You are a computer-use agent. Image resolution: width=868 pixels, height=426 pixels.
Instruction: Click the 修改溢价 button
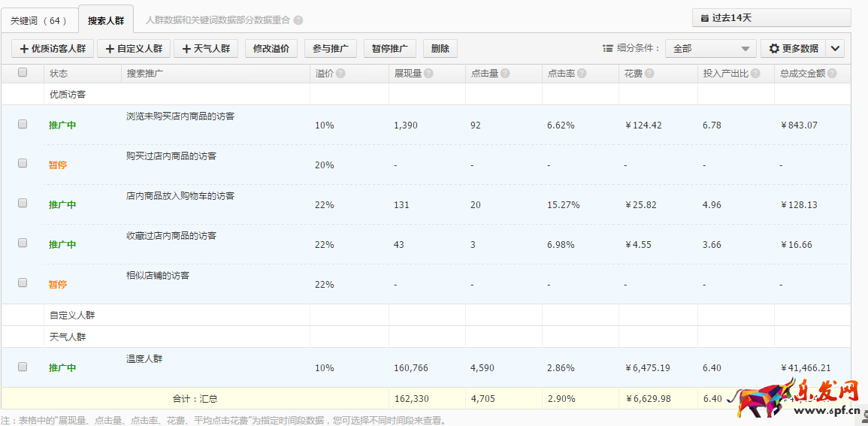click(271, 49)
